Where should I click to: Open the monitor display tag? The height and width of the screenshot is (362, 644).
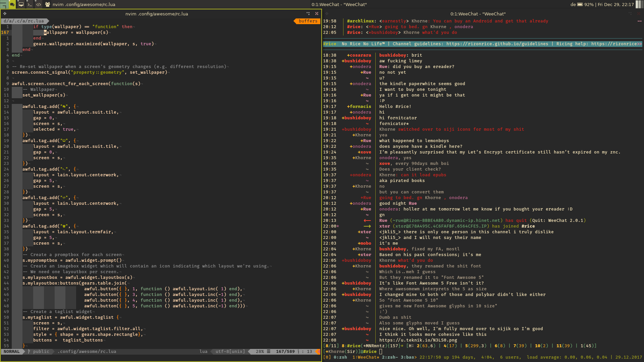pos(21,4)
